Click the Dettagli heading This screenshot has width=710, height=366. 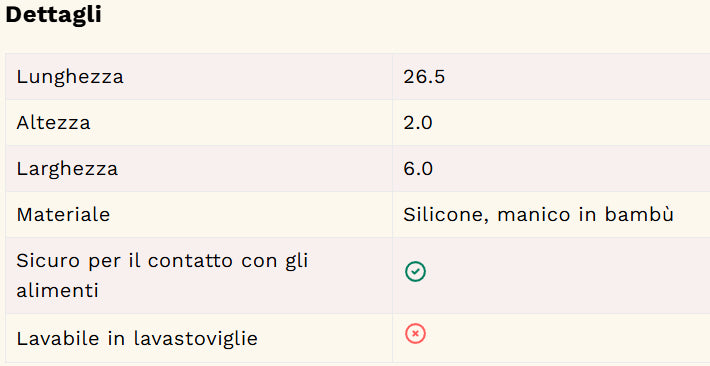coord(53,15)
